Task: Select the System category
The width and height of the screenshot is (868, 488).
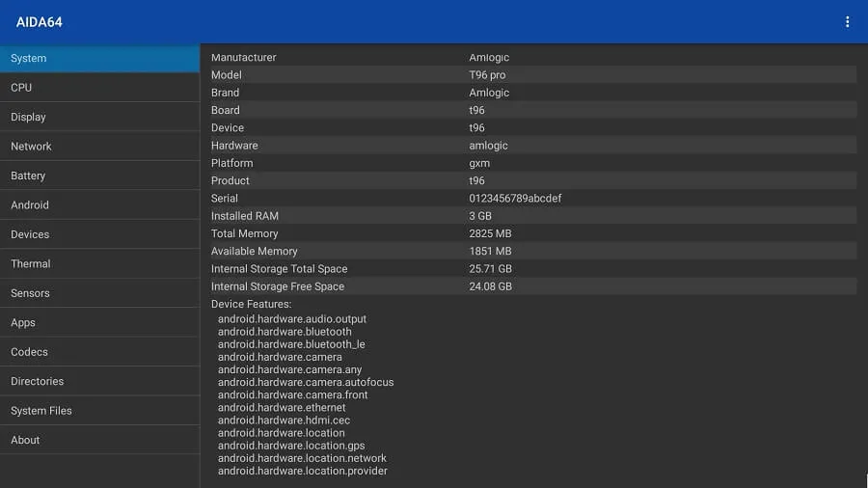Action: tap(99, 58)
